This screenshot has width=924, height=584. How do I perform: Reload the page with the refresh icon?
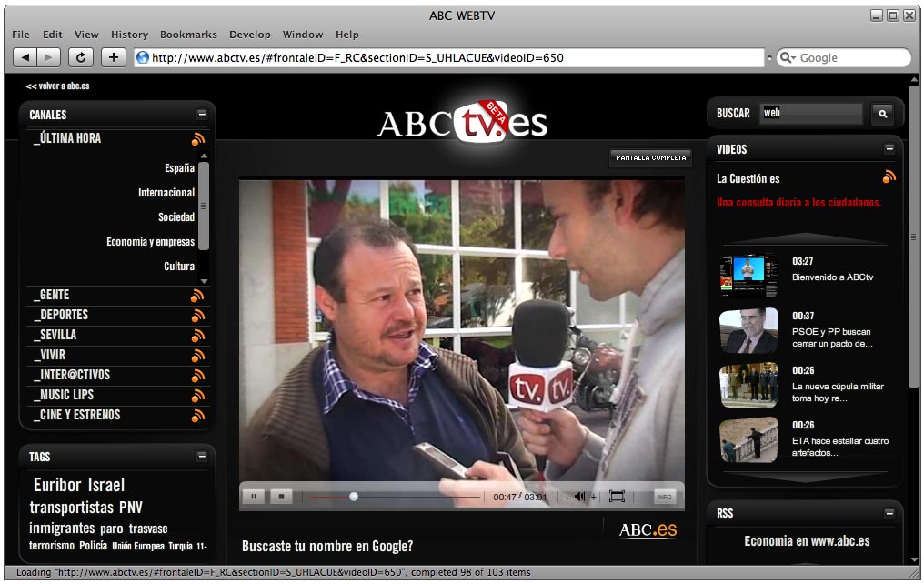81,57
